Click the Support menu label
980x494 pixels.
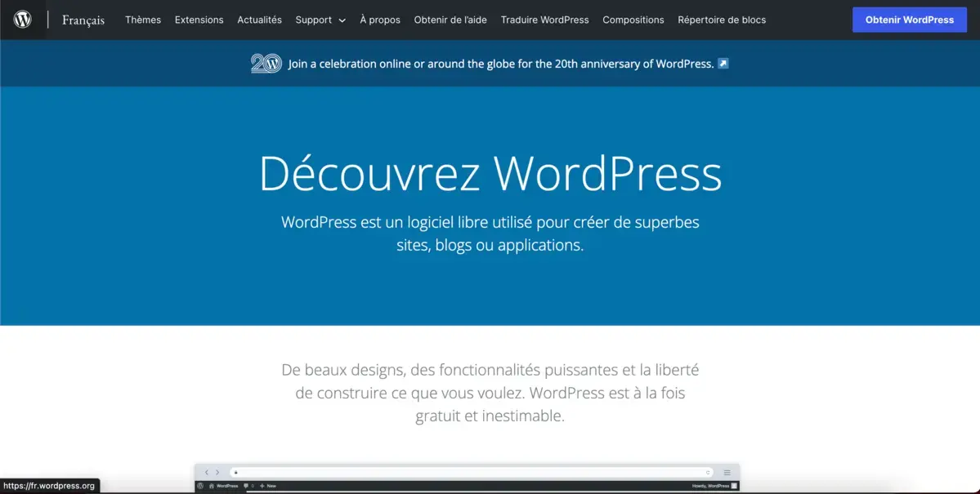coord(313,20)
